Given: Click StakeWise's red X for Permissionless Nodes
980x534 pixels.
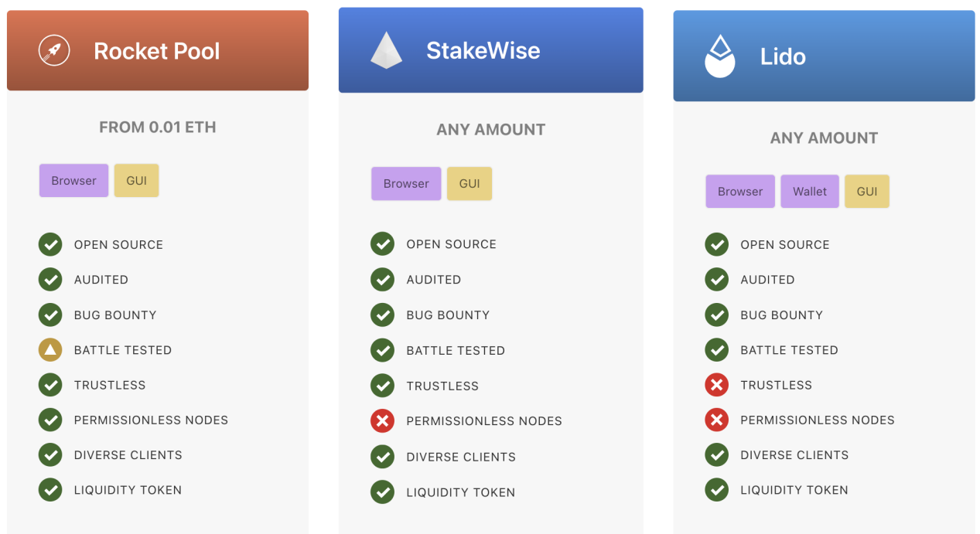Looking at the screenshot, I should 382,421.
